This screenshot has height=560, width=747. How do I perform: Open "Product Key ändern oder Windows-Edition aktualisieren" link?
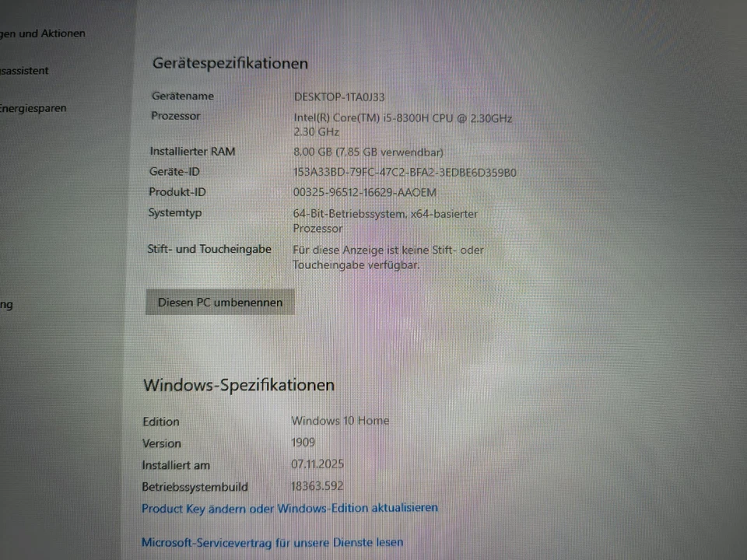coord(289,508)
